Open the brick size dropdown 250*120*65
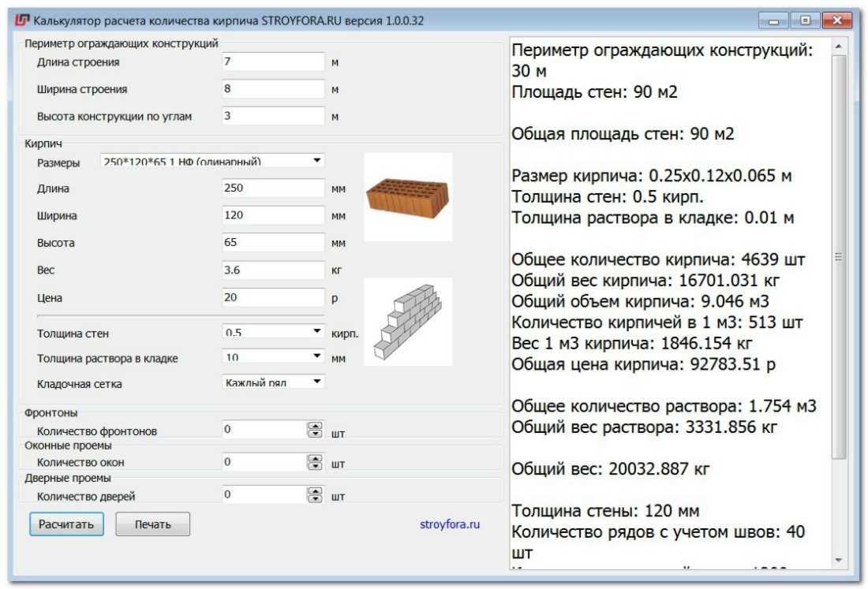868x589 pixels. (x=212, y=161)
